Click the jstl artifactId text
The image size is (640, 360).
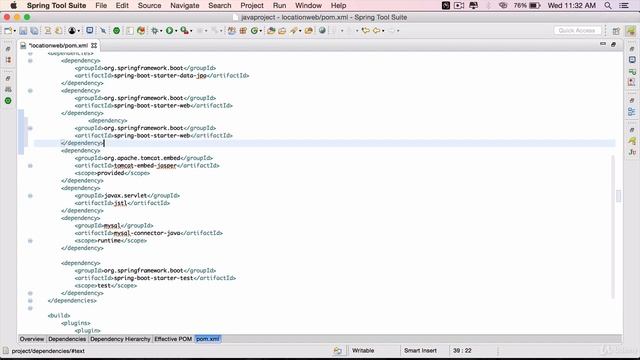pos(120,203)
